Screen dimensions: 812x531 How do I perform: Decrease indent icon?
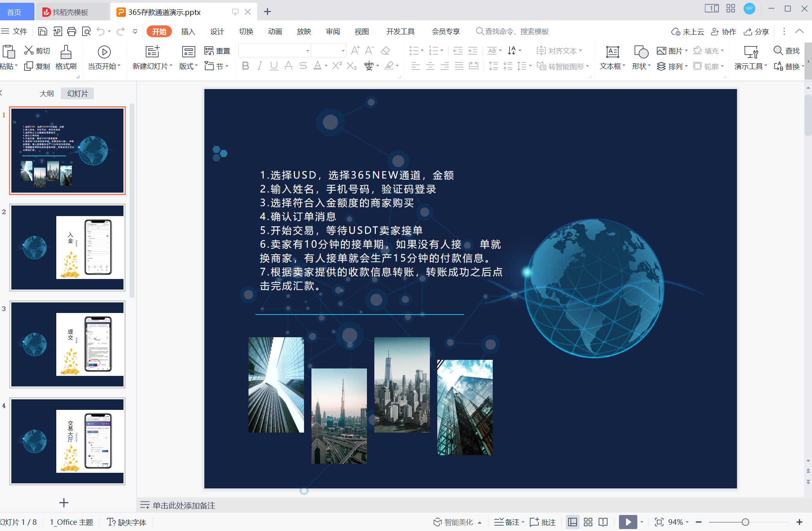[x=458, y=50]
